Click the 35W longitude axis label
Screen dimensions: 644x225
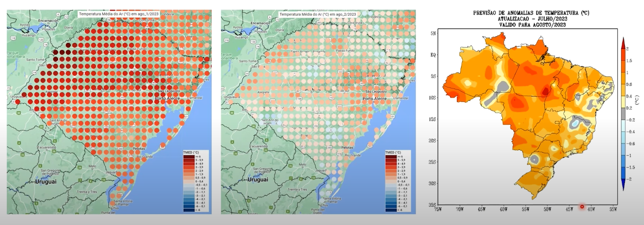pyautogui.click(x=613, y=209)
